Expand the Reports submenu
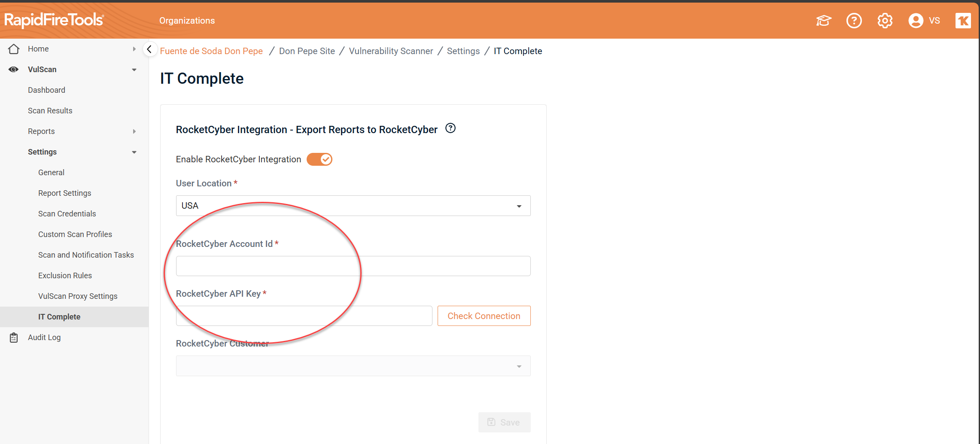Screen dimensions: 980x444 click(134, 131)
